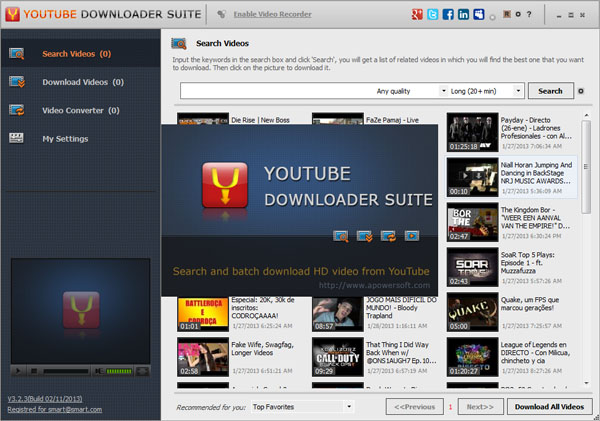Click the apowersoft.com URL on splash screen
Image resolution: width=600 pixels, height=421 pixels.
pos(374,285)
